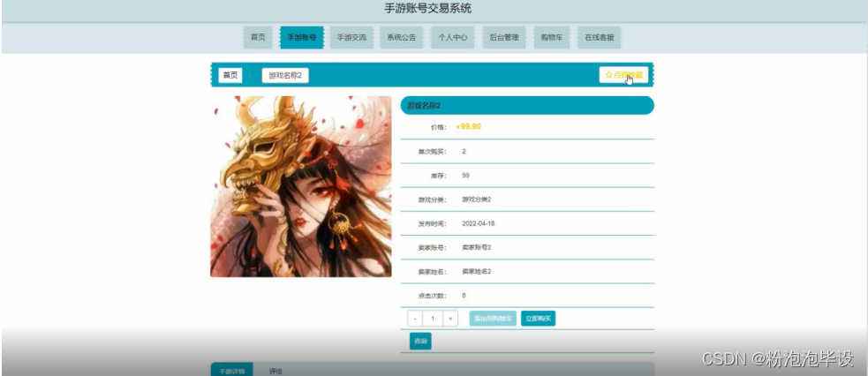The width and height of the screenshot is (868, 376).
Task: Click 添加到购物车 button
Action: [493, 319]
